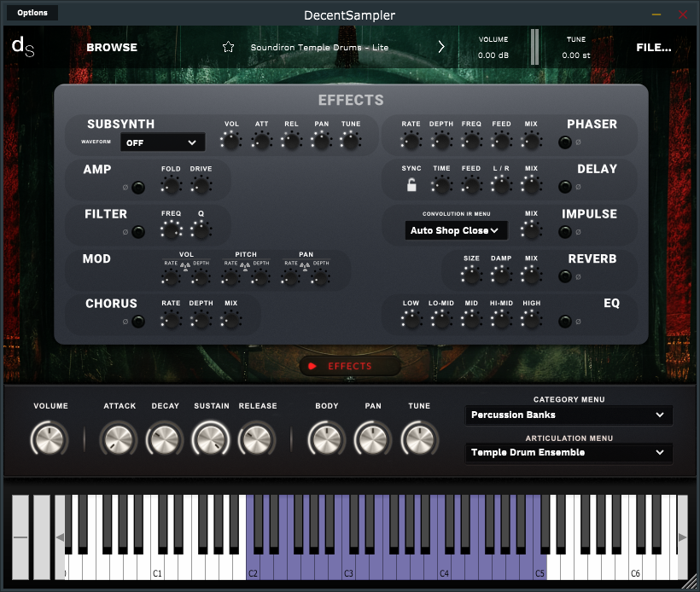700x592 pixels.
Task: Switch on the Reverb power button
Action: click(565, 276)
